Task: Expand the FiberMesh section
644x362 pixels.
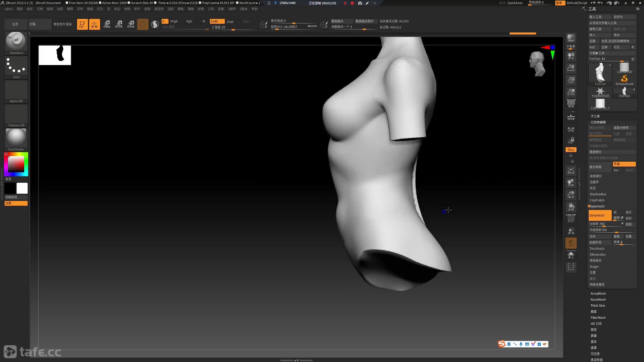Action: tap(598, 318)
